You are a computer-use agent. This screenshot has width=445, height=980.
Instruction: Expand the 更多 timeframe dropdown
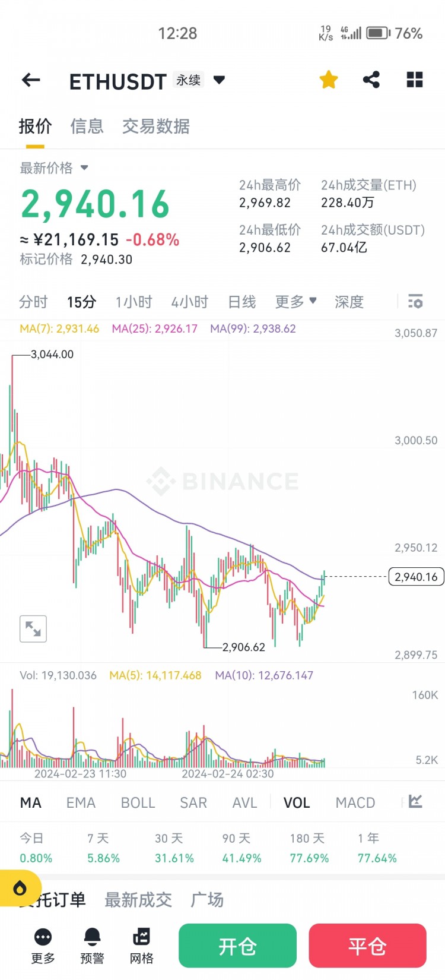click(295, 302)
